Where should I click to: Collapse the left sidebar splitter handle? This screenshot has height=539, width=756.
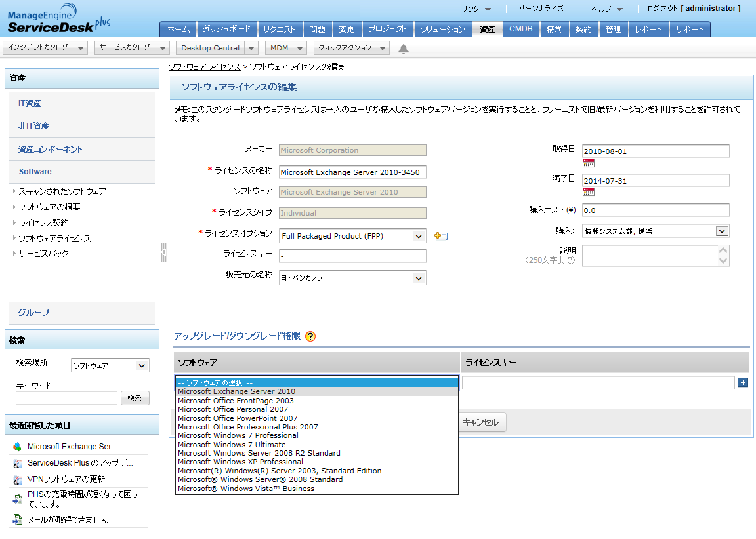(x=164, y=252)
